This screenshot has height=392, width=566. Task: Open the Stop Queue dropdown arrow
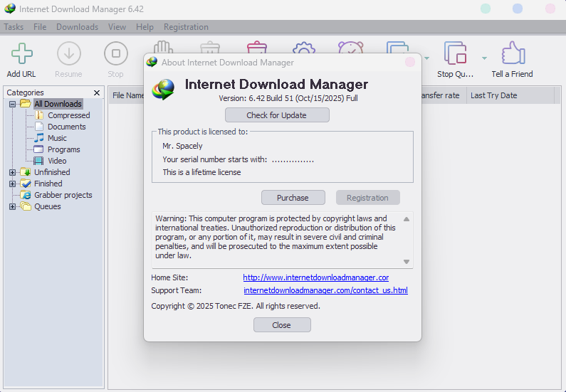coord(484,58)
